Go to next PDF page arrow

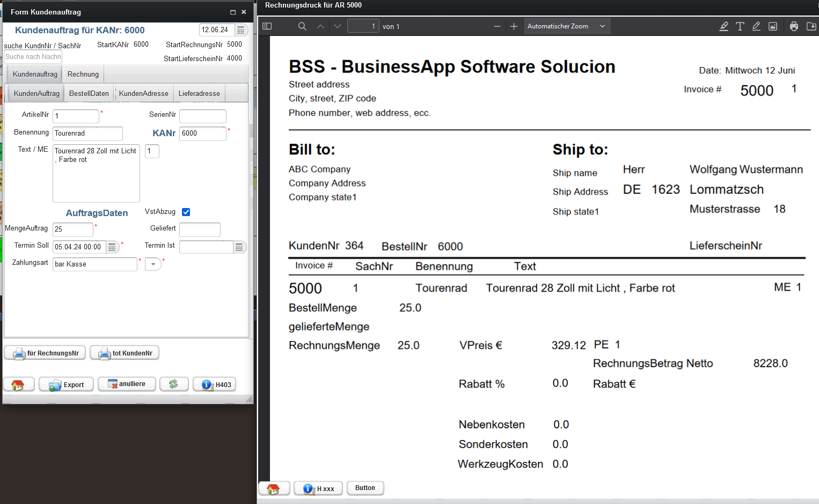click(338, 26)
